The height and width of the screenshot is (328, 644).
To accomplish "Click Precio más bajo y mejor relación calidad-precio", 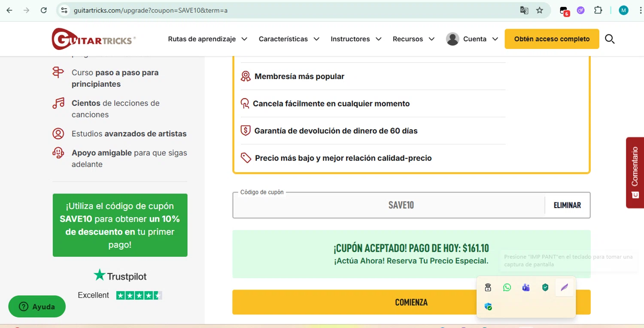I will tap(343, 158).
